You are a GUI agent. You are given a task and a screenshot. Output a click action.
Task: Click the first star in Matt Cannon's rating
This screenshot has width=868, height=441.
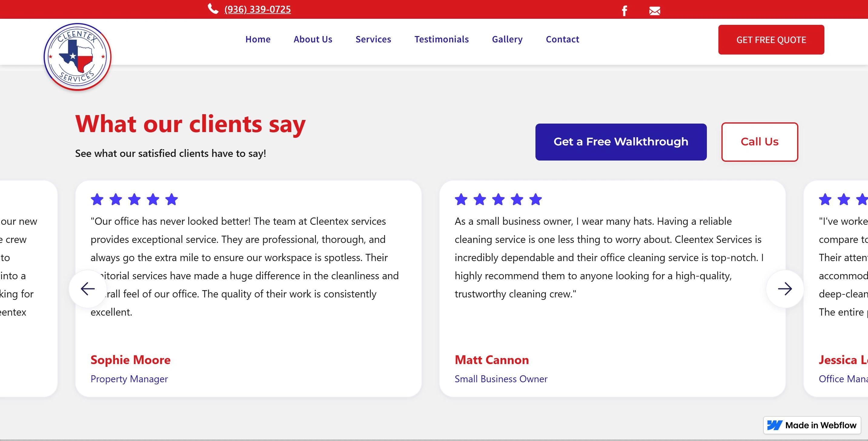coord(461,199)
